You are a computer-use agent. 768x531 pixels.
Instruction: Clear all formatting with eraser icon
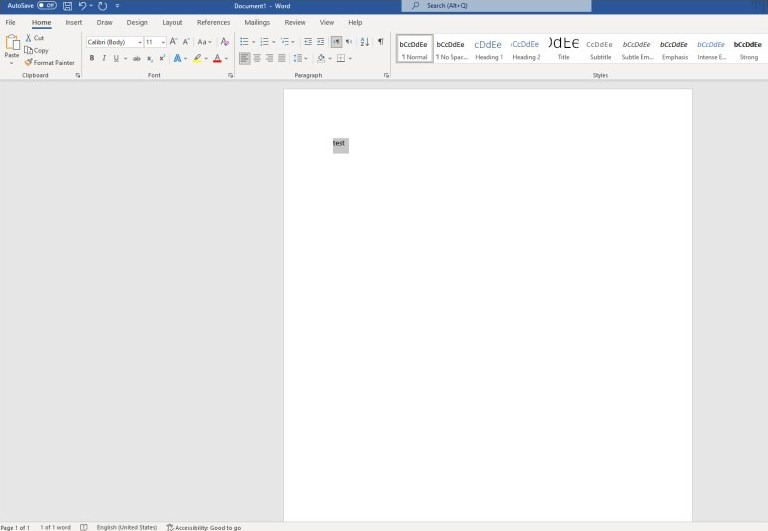pos(224,42)
